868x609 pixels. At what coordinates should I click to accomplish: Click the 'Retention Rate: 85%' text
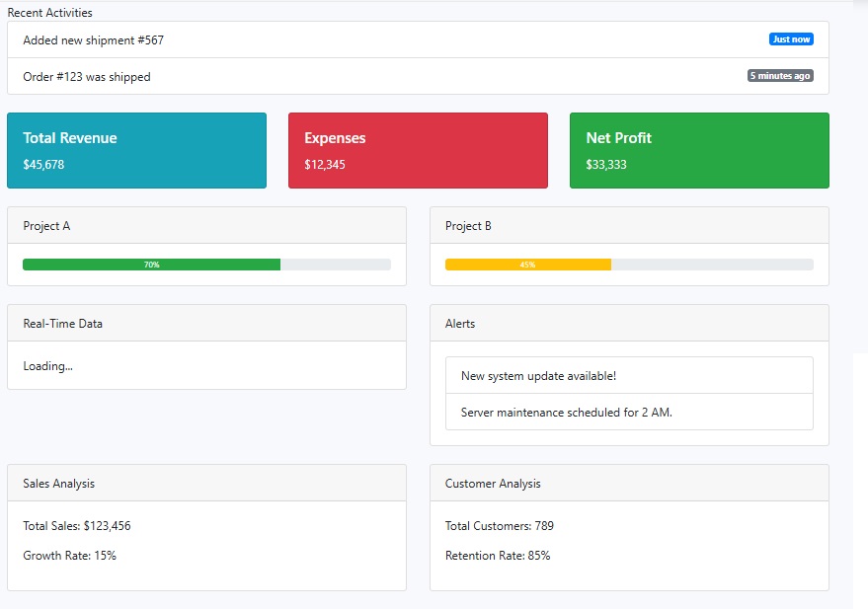coord(498,556)
